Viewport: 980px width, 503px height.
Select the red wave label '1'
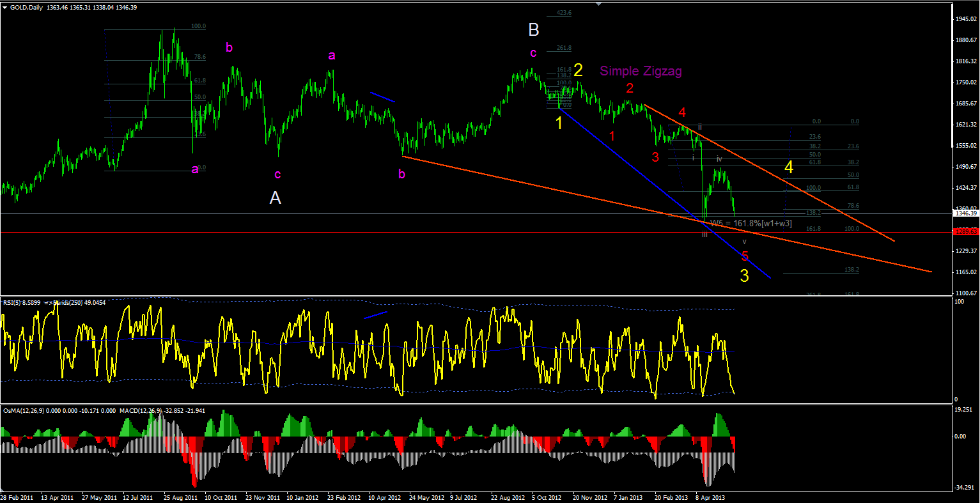click(612, 135)
